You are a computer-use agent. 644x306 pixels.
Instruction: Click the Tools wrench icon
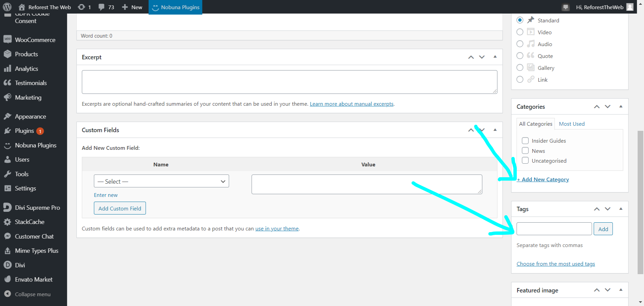pyautogui.click(x=7, y=174)
